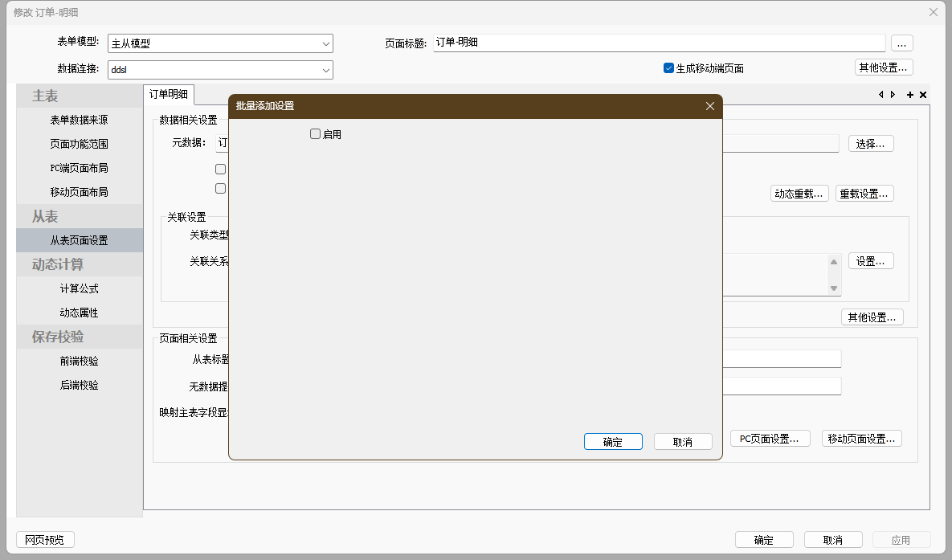Open 表单数据来源 in the sidebar
The height and width of the screenshot is (560, 952).
pos(80,120)
